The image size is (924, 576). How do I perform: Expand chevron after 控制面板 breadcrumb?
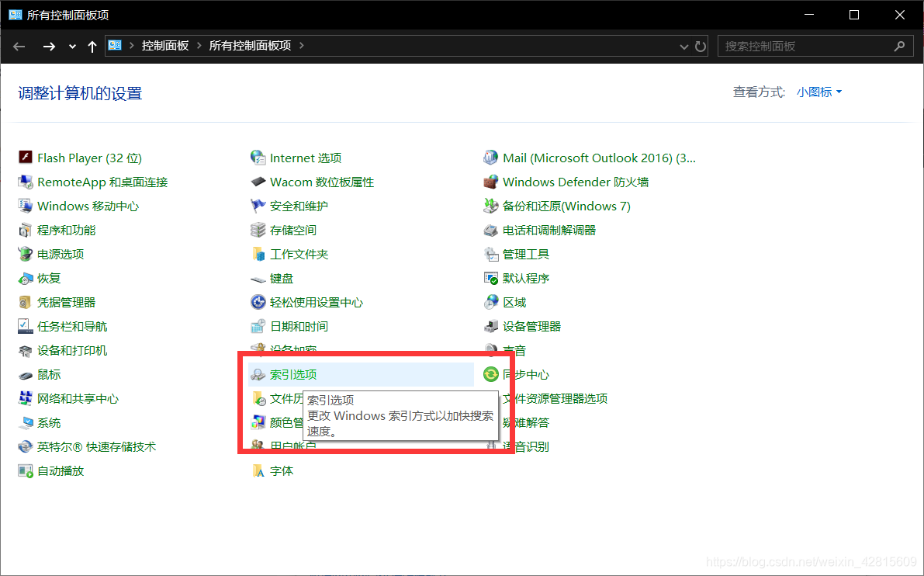click(199, 45)
